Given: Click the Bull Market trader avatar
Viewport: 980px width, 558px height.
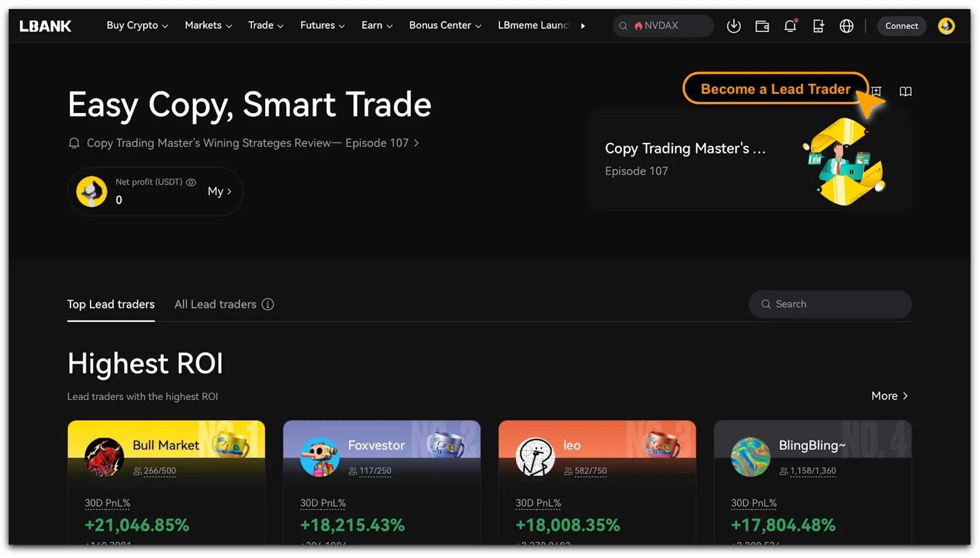Looking at the screenshot, I should [104, 457].
